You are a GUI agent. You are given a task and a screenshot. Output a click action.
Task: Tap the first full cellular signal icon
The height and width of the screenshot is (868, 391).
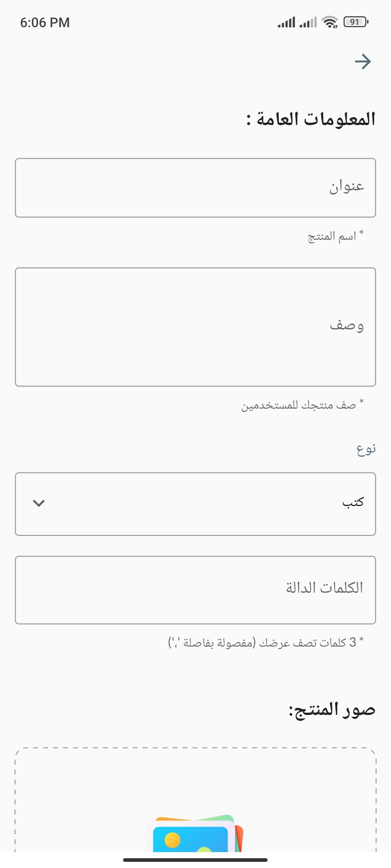click(x=286, y=22)
